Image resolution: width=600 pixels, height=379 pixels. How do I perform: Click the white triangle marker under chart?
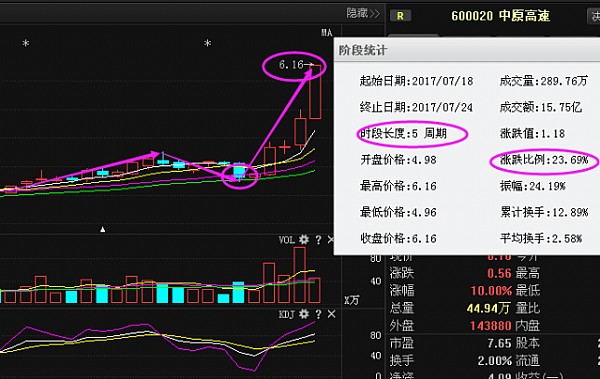coord(103,229)
